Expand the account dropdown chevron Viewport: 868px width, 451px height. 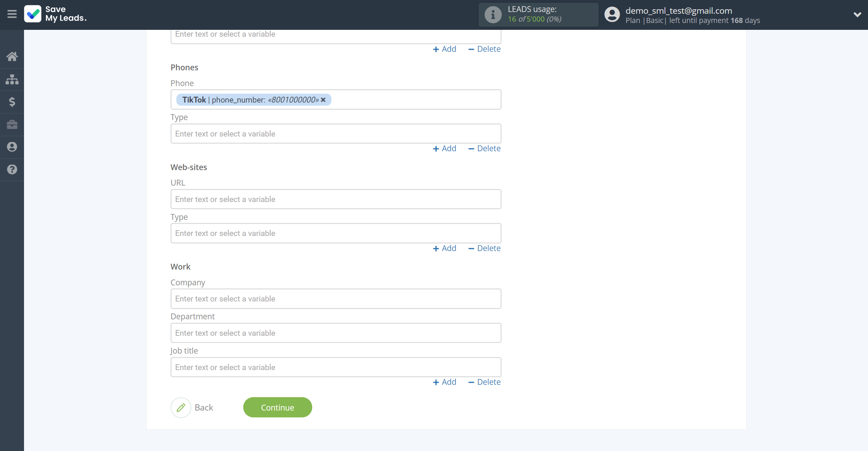857,14
